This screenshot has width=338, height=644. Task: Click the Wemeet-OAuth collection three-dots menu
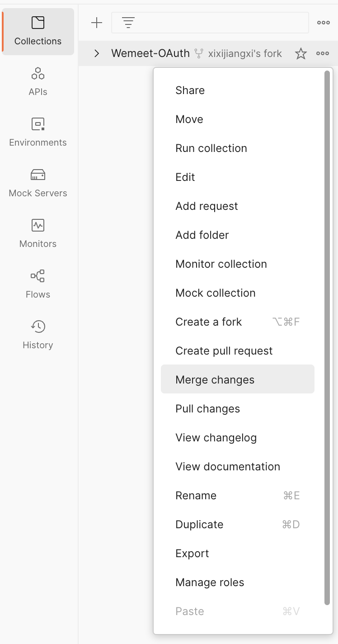[x=323, y=53]
